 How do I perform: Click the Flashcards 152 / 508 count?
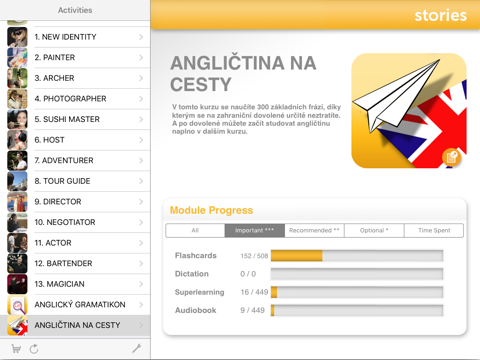[x=254, y=256]
